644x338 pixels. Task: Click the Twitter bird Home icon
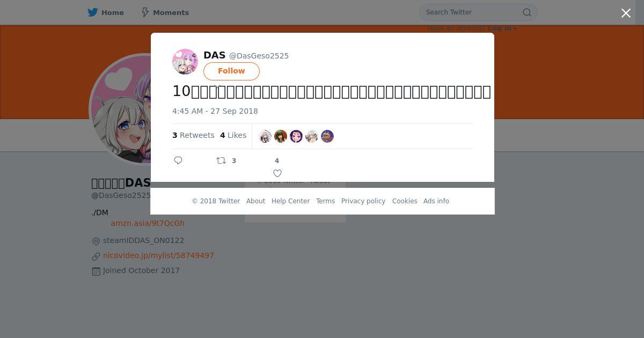(x=93, y=12)
